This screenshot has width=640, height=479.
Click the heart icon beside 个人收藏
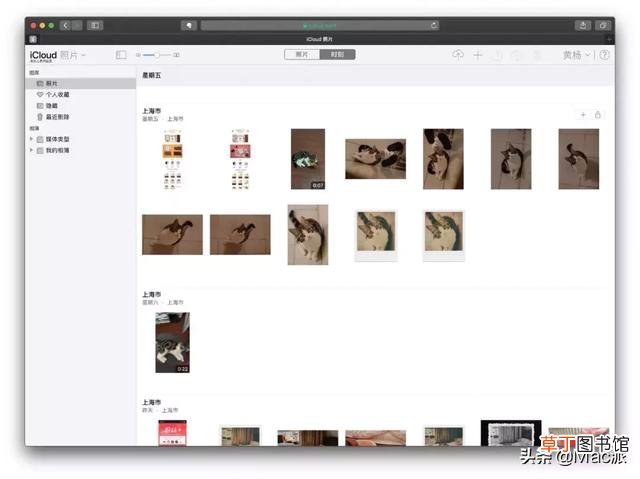(40, 94)
